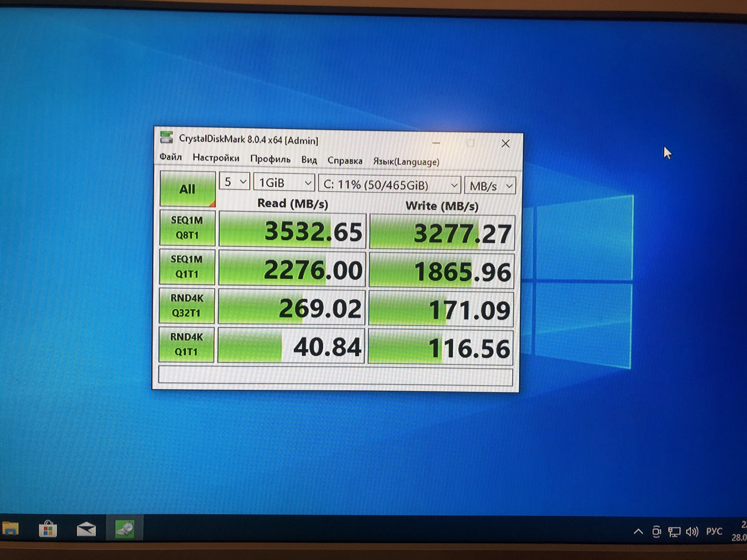The width and height of the screenshot is (747, 560).
Task: Open File Explorer from the taskbar
Action: click(x=11, y=528)
